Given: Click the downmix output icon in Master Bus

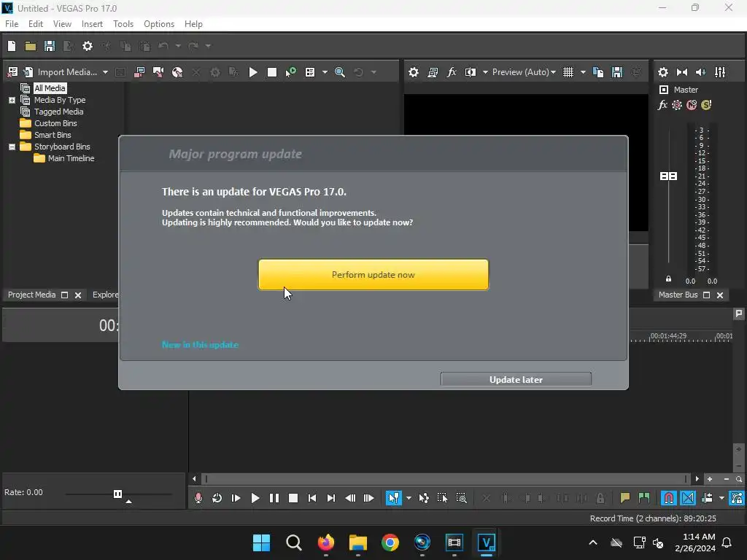Looking at the screenshot, I should click(682, 72).
